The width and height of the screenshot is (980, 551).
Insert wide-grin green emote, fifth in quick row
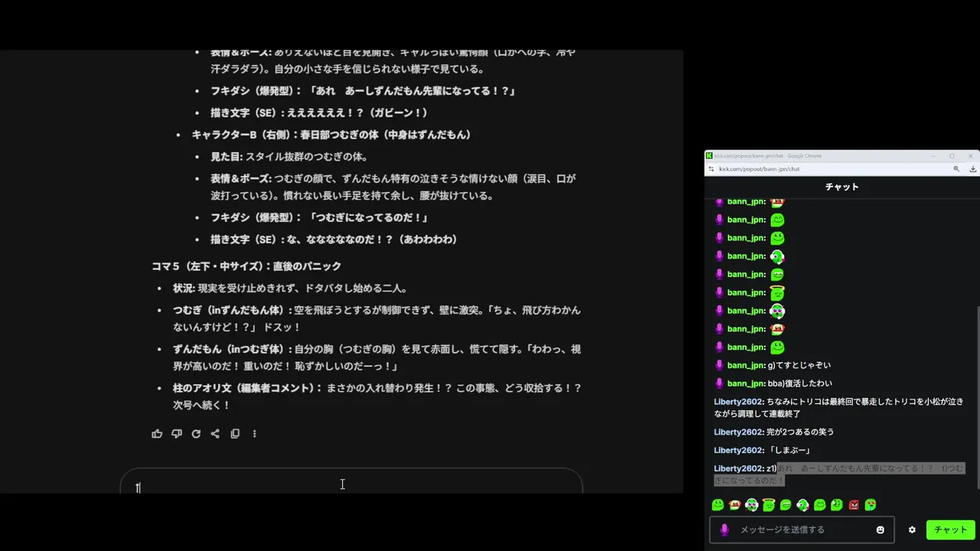(x=786, y=505)
